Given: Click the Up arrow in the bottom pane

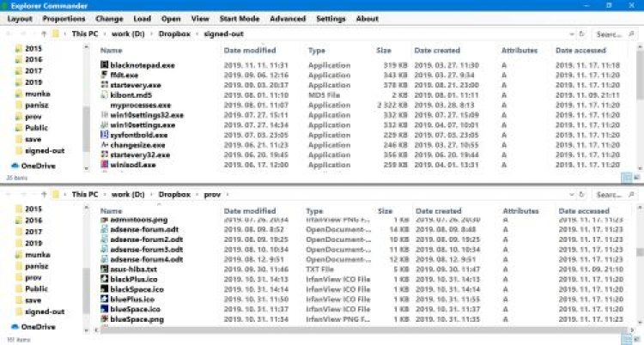Looking at the screenshot, I should click(42, 194).
